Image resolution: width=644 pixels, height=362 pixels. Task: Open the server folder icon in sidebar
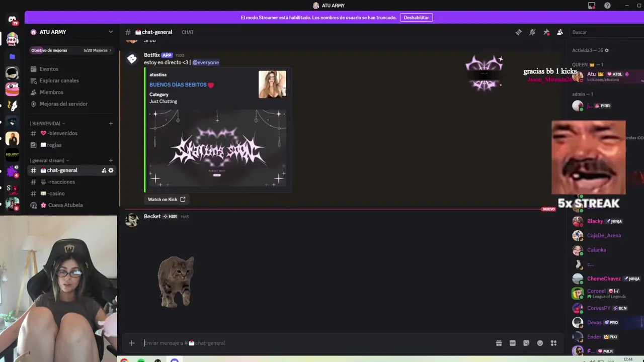(x=12, y=56)
